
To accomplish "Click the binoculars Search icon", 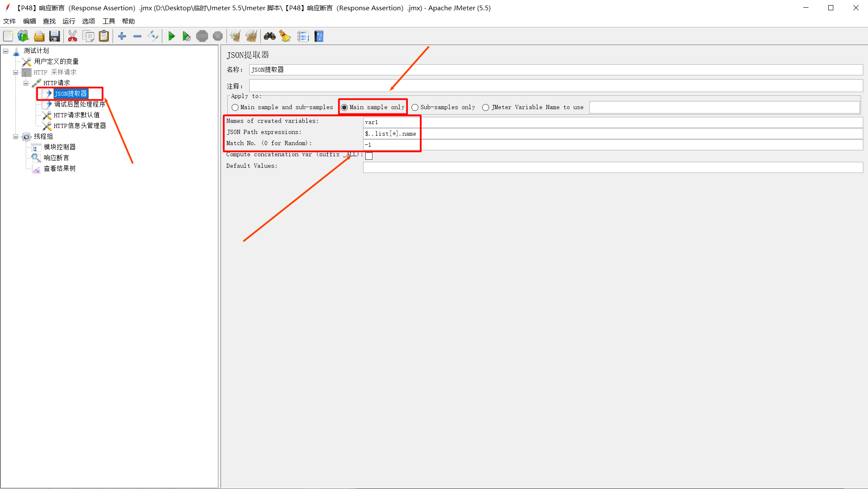I will tap(269, 36).
